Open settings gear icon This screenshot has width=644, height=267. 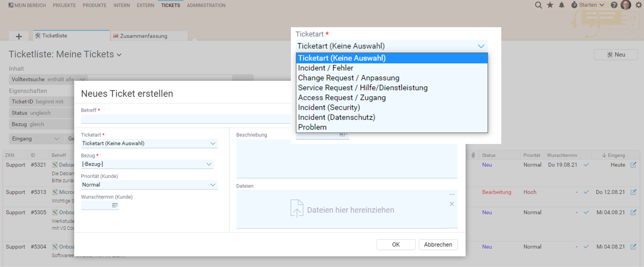tap(638, 5)
